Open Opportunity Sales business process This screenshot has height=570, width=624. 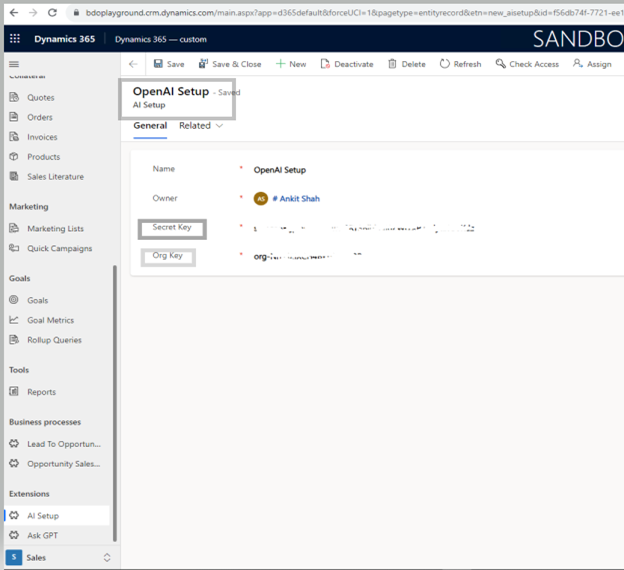64,464
